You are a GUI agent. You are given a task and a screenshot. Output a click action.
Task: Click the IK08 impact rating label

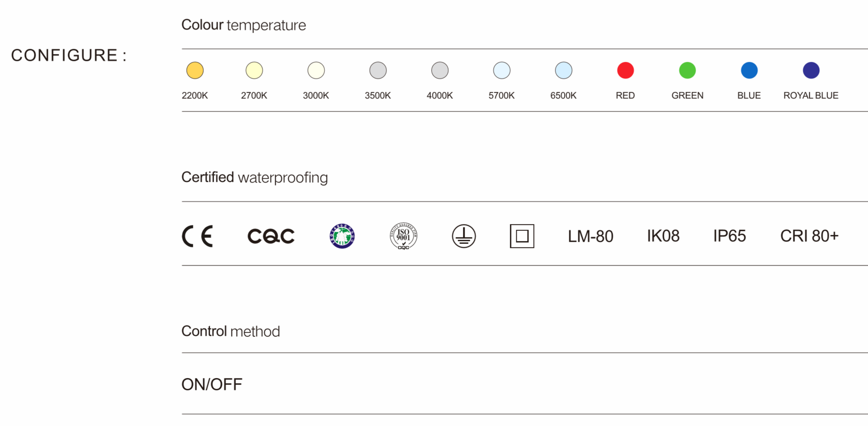point(663,236)
